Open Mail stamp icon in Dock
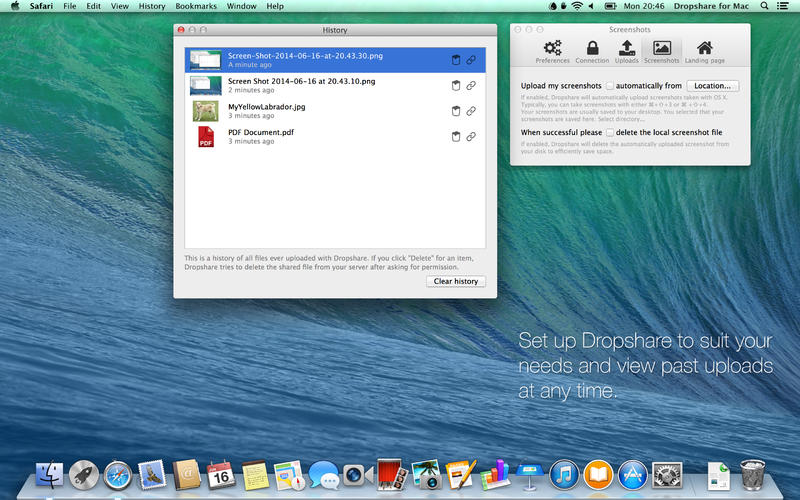800x500 pixels. click(x=152, y=475)
